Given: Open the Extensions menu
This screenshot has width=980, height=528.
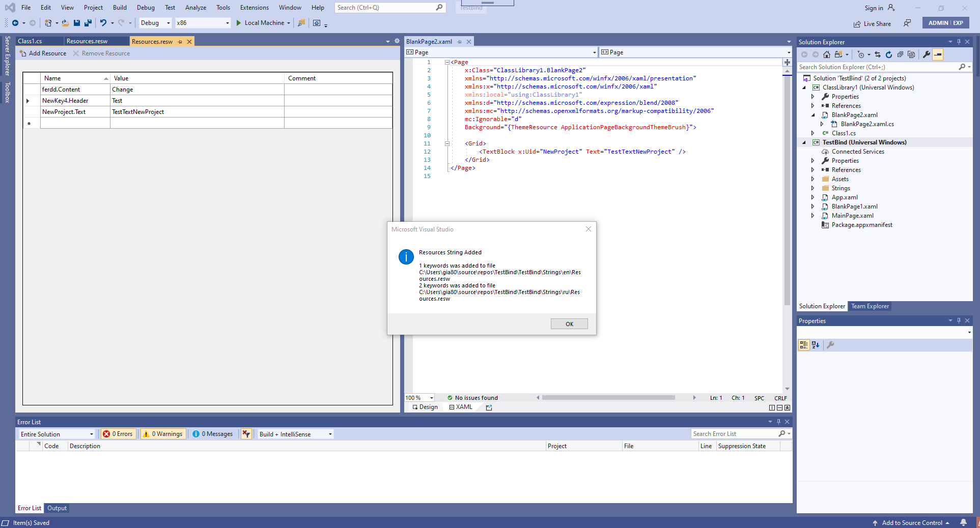Looking at the screenshot, I should (x=255, y=8).
